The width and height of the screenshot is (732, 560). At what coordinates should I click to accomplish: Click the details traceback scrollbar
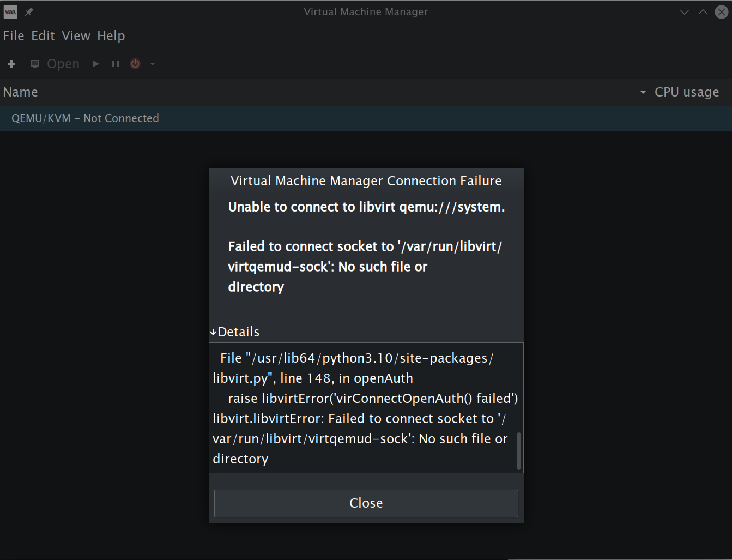[x=518, y=451]
